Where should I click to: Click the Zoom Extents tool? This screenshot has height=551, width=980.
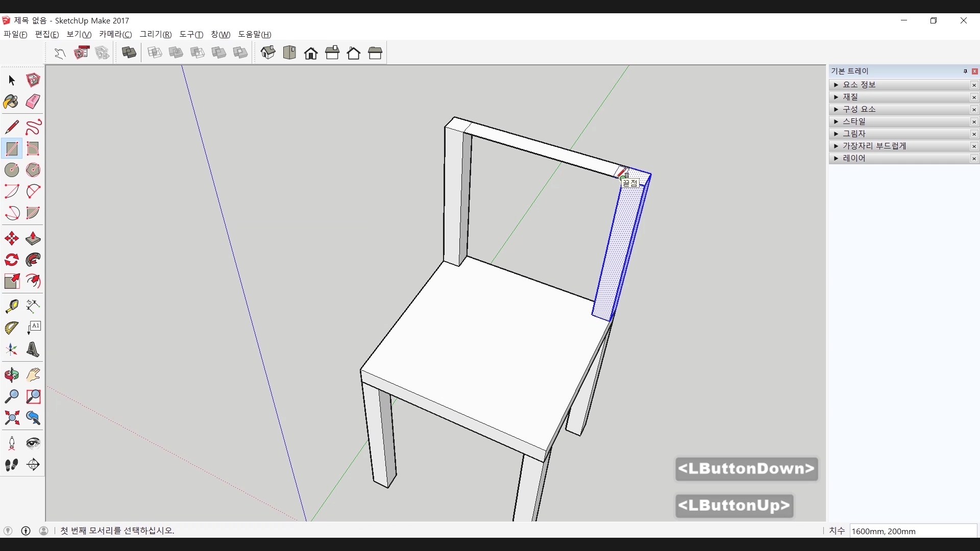[x=11, y=418]
